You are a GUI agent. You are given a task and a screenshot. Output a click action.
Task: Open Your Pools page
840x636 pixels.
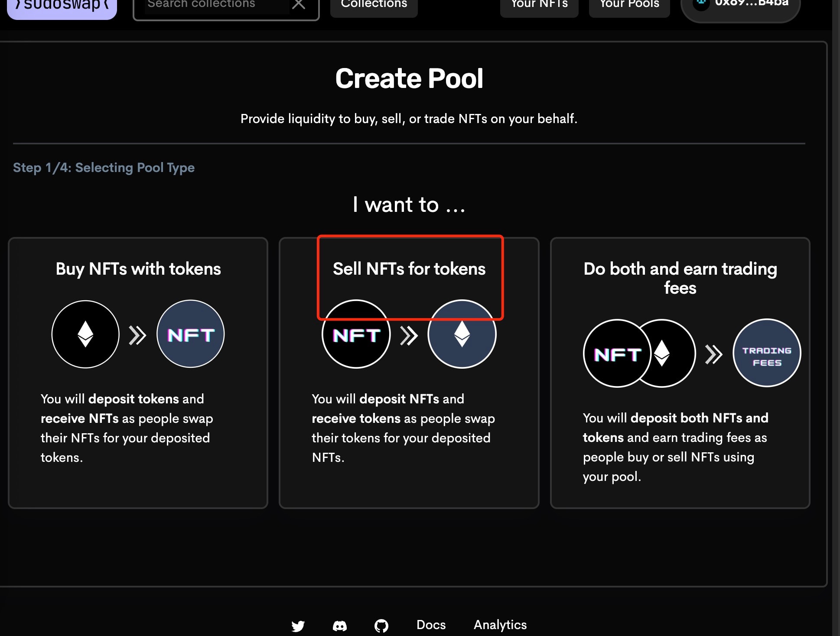click(629, 5)
